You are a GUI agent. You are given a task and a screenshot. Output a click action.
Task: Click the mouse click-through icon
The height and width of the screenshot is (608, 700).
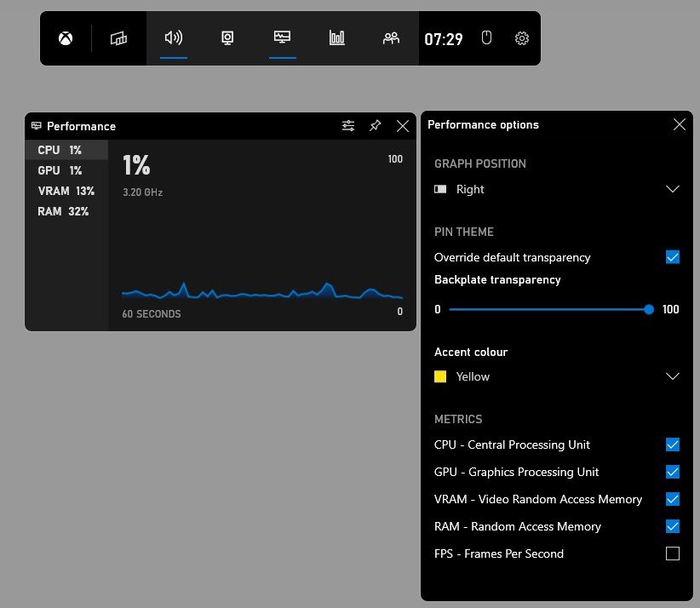coord(486,38)
